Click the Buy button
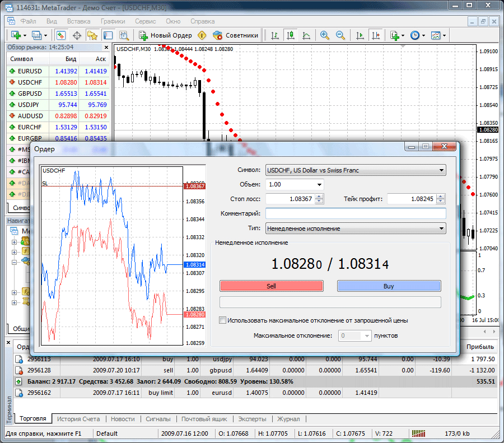This screenshot has width=504, height=443. pos(389,286)
